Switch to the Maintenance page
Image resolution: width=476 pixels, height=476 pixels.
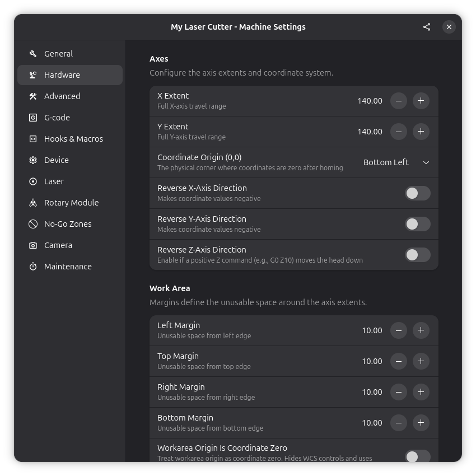68,267
